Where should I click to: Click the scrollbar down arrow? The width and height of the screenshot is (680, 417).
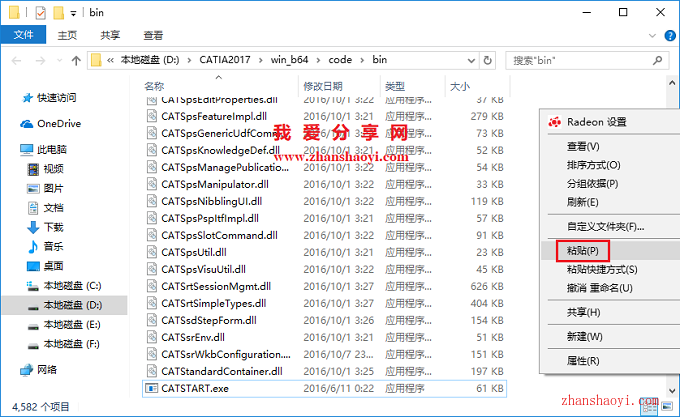pos(672,391)
